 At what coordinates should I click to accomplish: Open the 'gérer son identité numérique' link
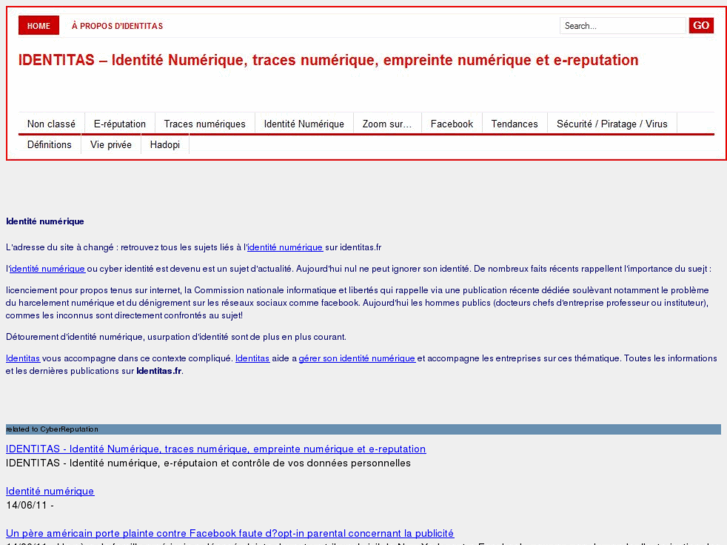357,358
